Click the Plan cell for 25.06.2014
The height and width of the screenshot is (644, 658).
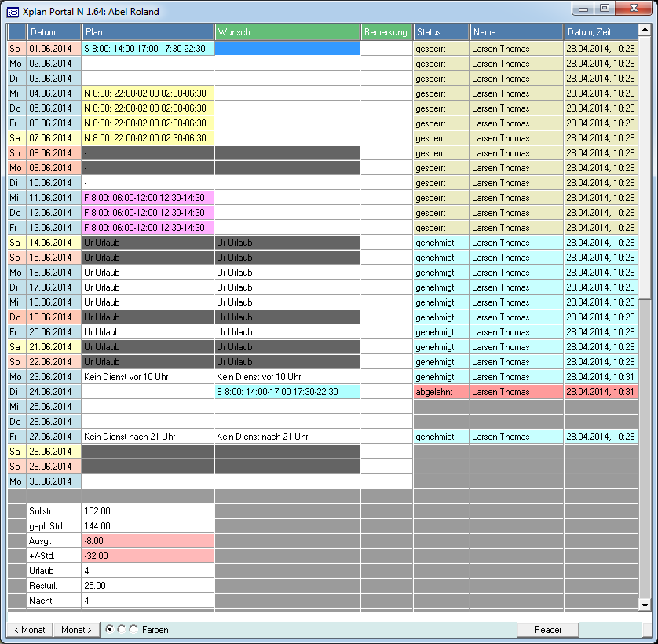[148, 407]
